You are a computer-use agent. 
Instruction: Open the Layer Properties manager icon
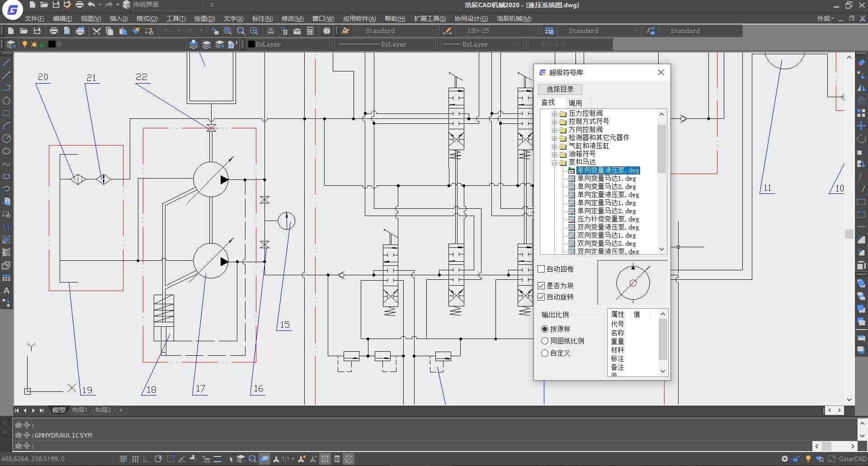point(11,44)
